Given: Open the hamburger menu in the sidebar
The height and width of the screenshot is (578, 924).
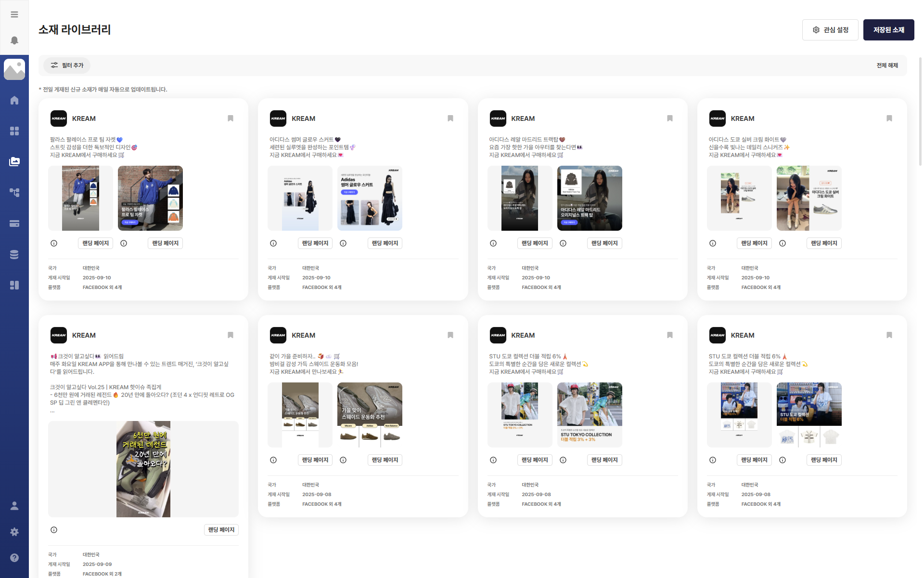Looking at the screenshot, I should point(14,14).
